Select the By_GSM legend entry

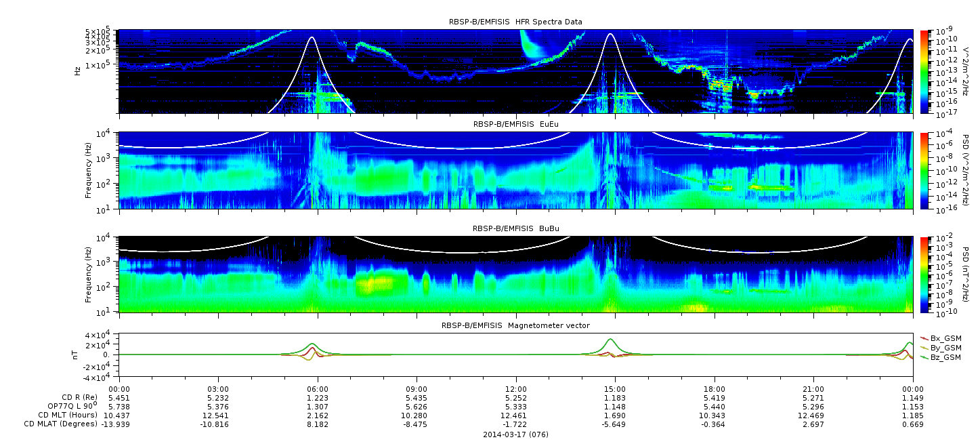coord(940,347)
